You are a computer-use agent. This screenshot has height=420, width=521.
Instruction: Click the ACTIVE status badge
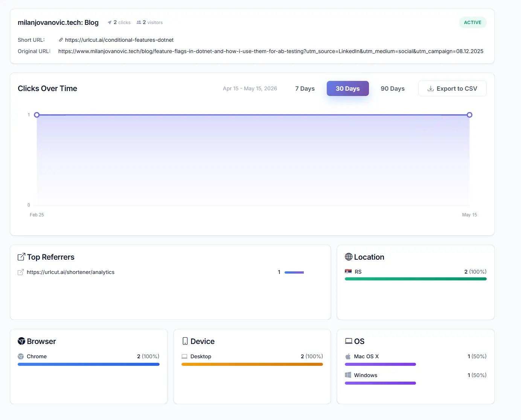473,23
